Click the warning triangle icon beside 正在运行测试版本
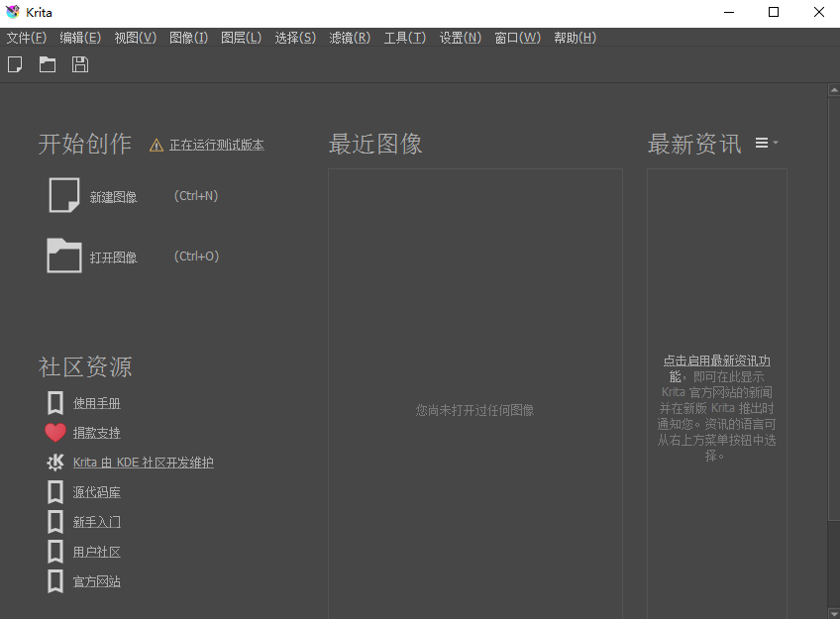The height and width of the screenshot is (619, 840). tap(156, 146)
